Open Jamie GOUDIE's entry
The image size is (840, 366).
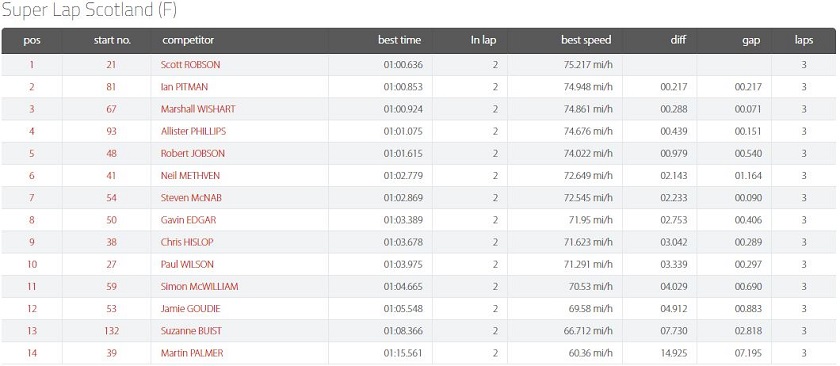[x=191, y=309]
